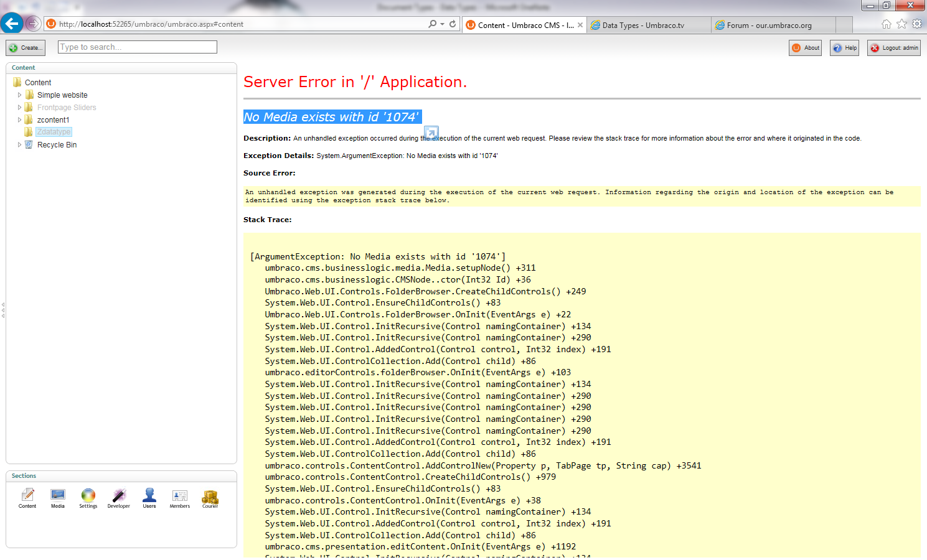
Task: Open the Developer section icon
Action: coord(118,496)
